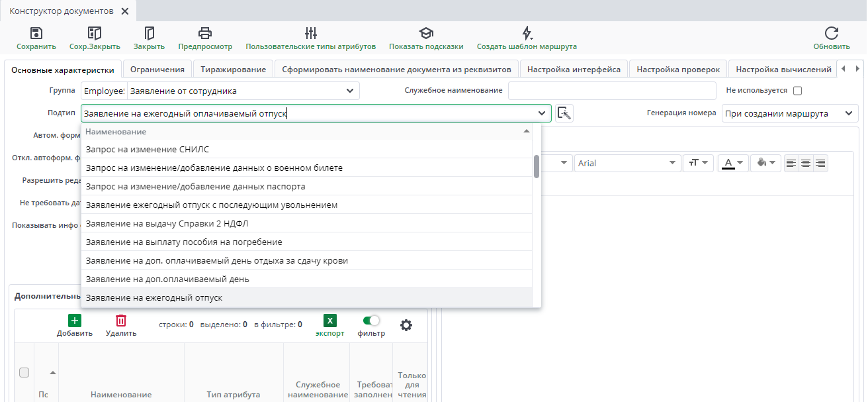Click Показать подсказки icon
The width and height of the screenshot is (868, 402).
point(426,33)
